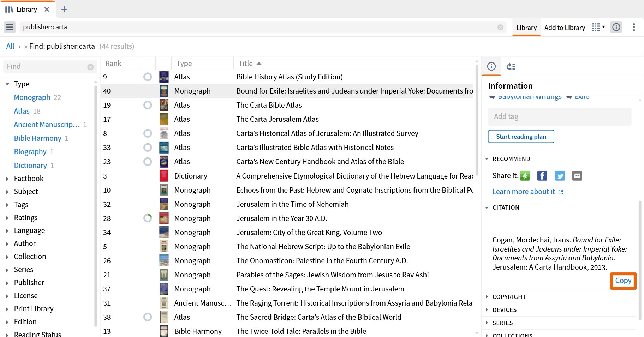The image size is (644, 337).
Task: Toggle the information panel icon in toolbar
Action: [x=616, y=27]
